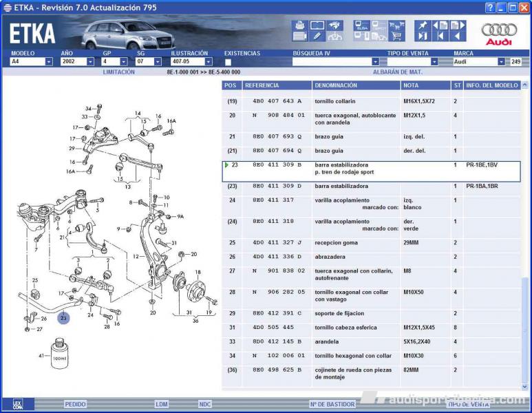The height and width of the screenshot is (413, 532).
Task: Click the ALBARÁN DE MAT. label
Action: 398,72
